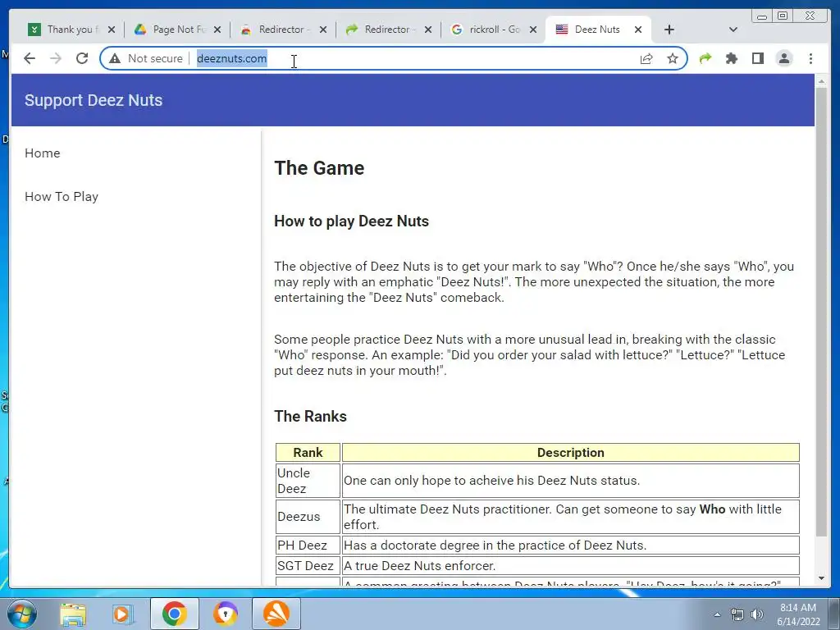Click the Support Deez Nuts header title
The height and width of the screenshot is (630, 840).
pyautogui.click(x=94, y=100)
